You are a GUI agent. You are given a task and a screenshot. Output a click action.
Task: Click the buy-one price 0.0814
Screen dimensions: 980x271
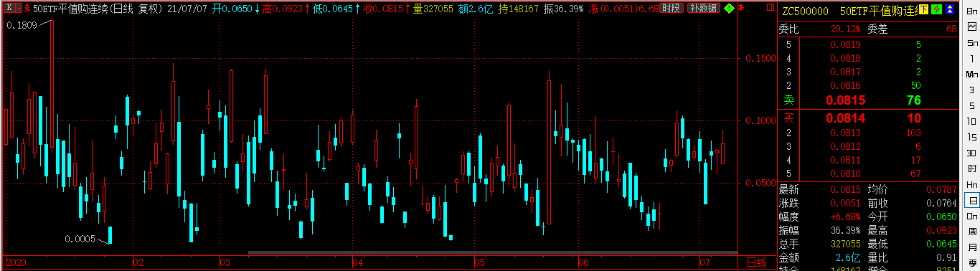pyautogui.click(x=846, y=118)
